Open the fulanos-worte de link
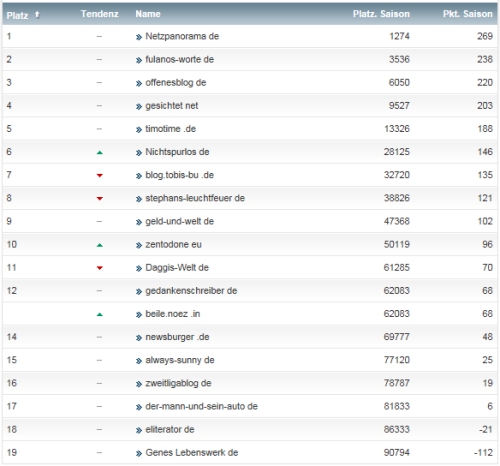Image resolution: width=500 pixels, height=466 pixels. [179, 59]
